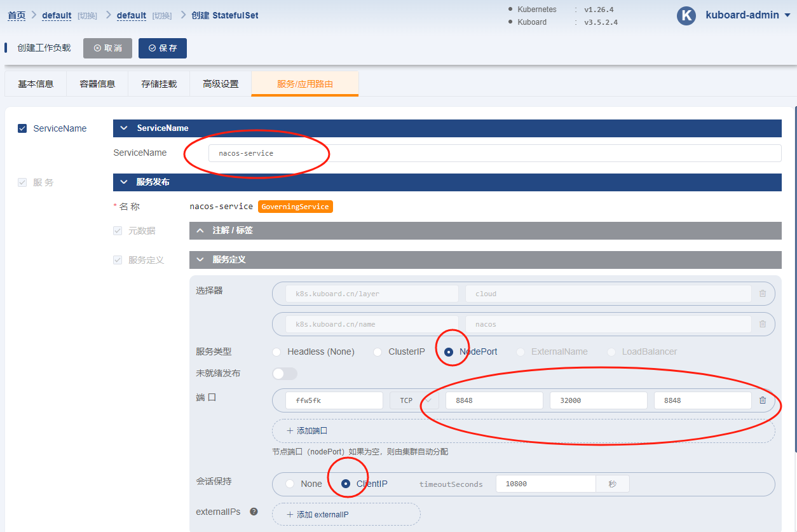Open the TCP protocol dropdown
Screen dimensions: 797x532
(x=414, y=400)
